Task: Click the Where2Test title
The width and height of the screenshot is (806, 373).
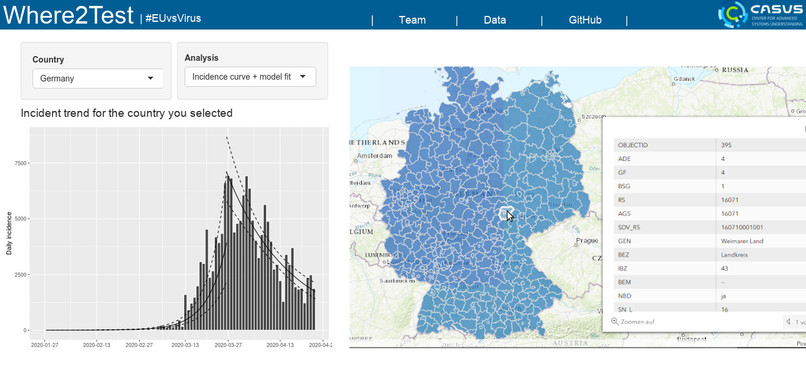Action: tap(68, 15)
